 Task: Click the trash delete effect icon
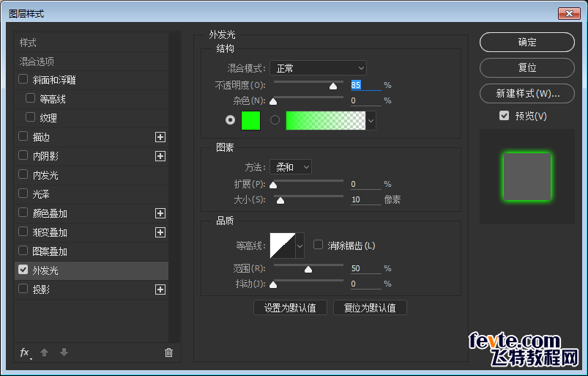[168, 353]
